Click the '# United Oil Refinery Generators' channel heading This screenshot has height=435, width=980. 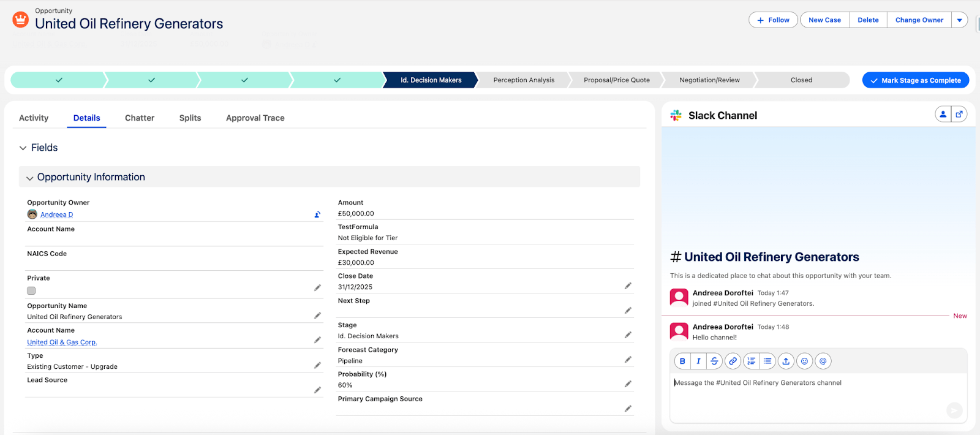(765, 257)
